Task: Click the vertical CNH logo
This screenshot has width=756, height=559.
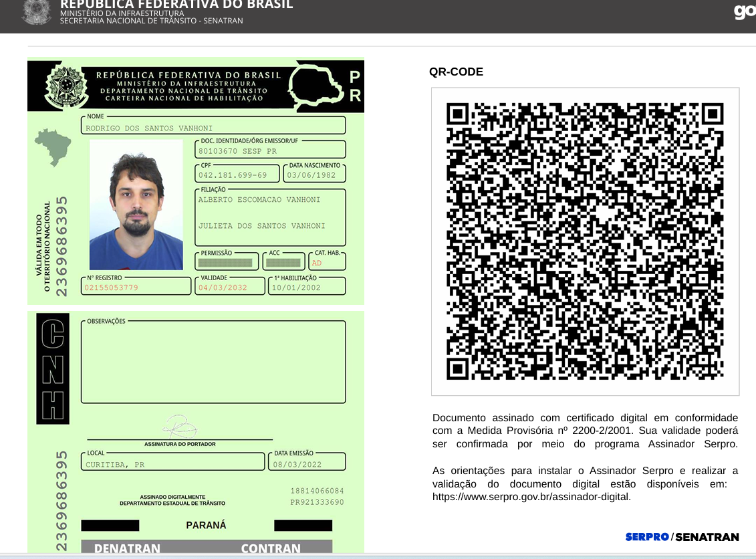Action: [x=53, y=368]
